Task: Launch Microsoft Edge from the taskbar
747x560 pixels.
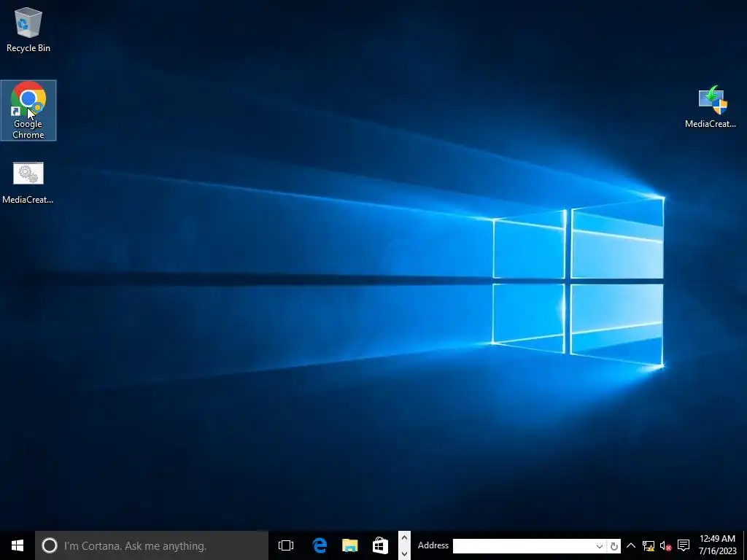Action: (x=320, y=545)
